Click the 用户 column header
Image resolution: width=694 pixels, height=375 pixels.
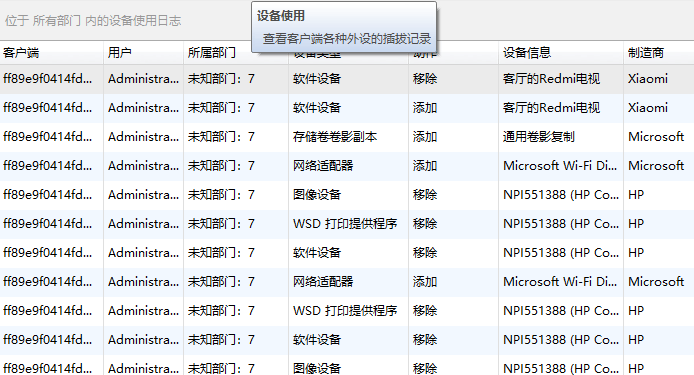point(143,53)
